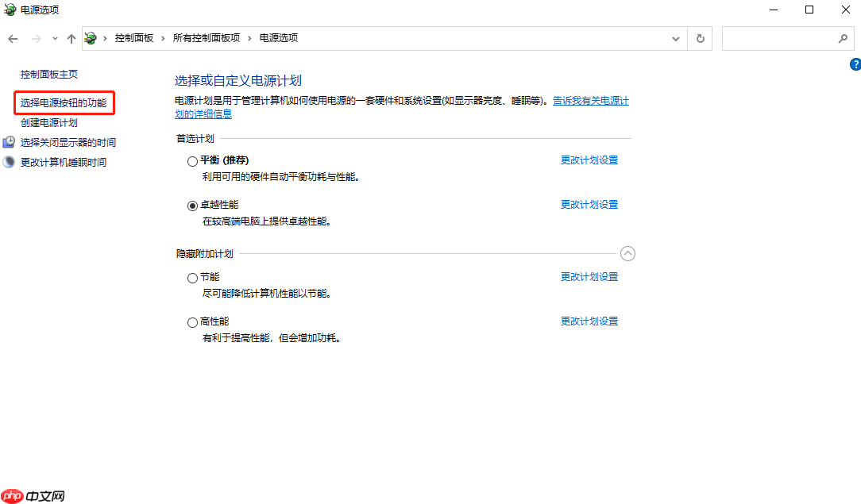Select the 高性能 power plan
The image size is (861, 504).
tap(192, 322)
